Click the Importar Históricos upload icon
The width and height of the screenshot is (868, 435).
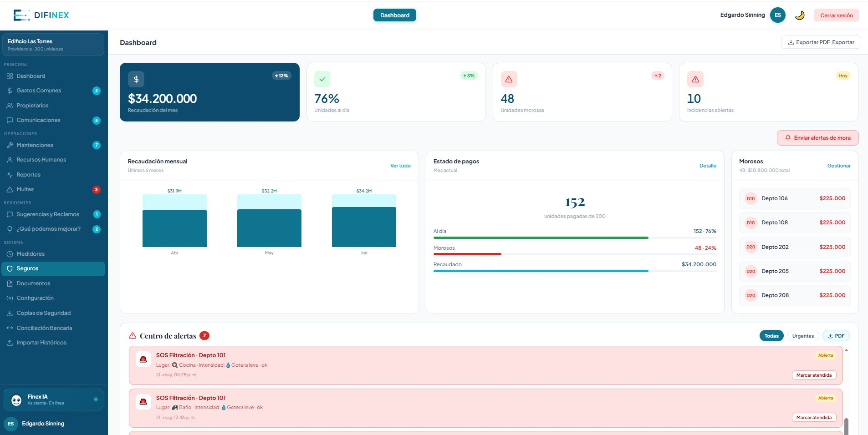point(10,343)
